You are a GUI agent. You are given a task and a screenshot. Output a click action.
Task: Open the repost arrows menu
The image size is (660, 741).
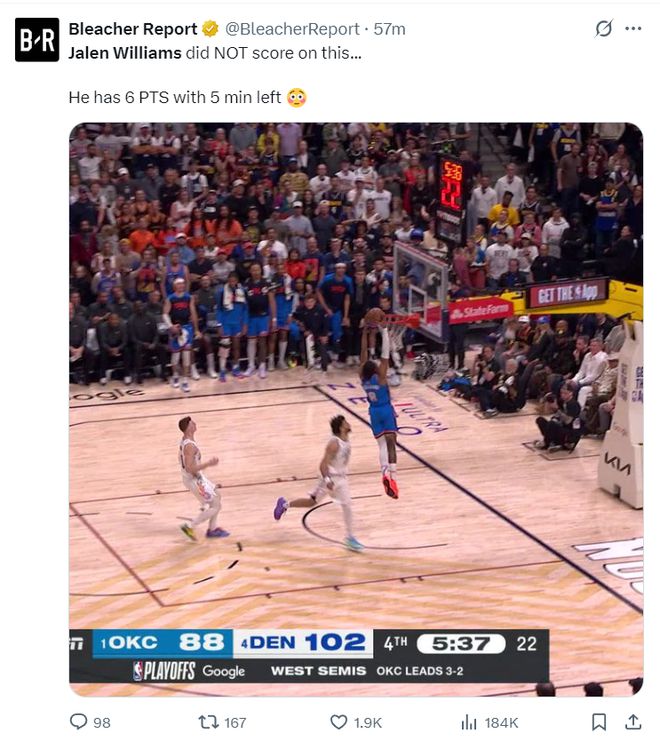coord(208,722)
